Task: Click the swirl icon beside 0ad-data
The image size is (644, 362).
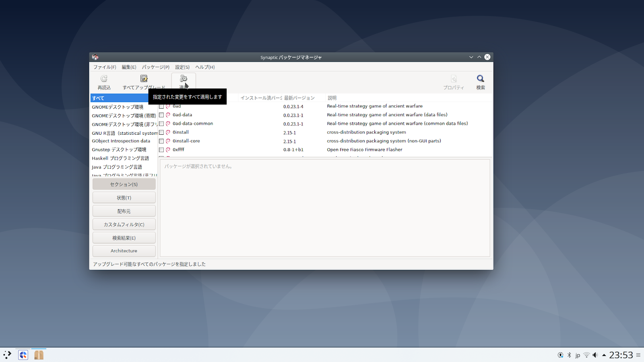Action: tap(168, 115)
